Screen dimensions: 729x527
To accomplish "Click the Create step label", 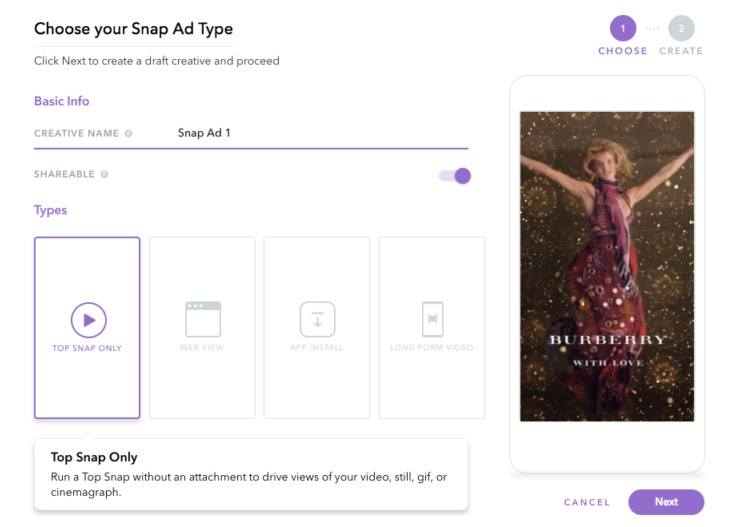I will (x=681, y=51).
